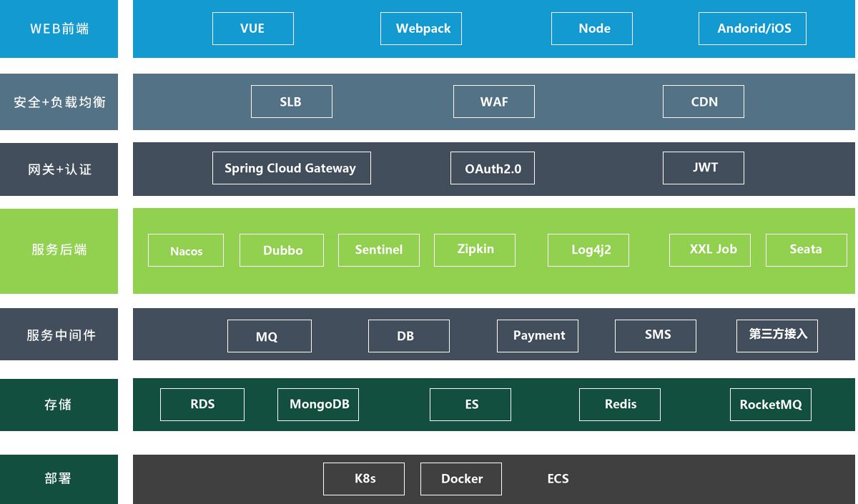The image size is (858, 504).
Task: Click the K8s box
Action: coord(364,479)
